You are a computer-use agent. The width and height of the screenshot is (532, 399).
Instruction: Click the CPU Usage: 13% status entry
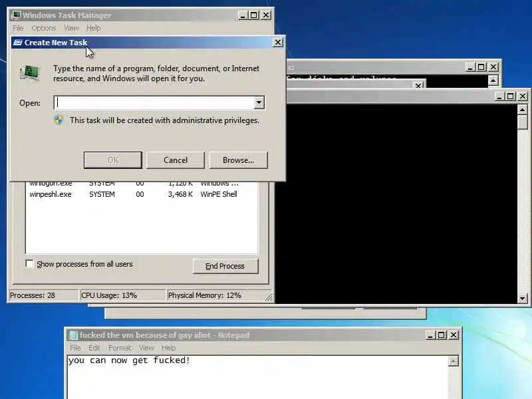[x=122, y=295]
